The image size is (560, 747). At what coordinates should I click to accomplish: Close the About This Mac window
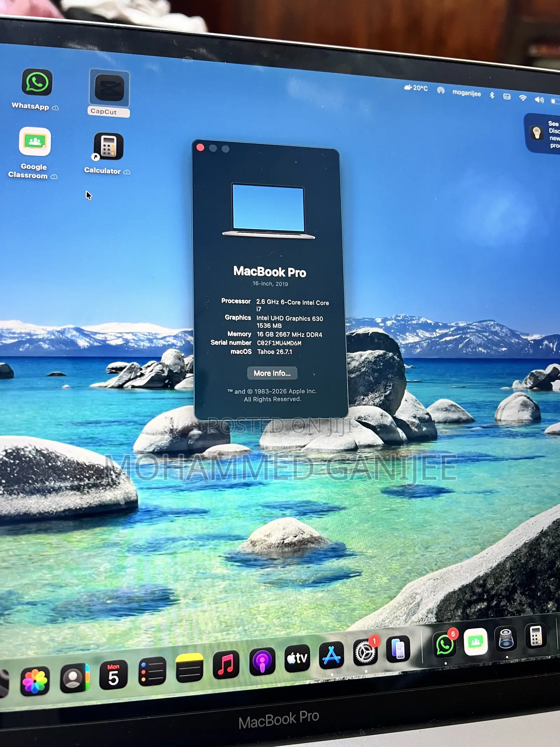point(201,147)
